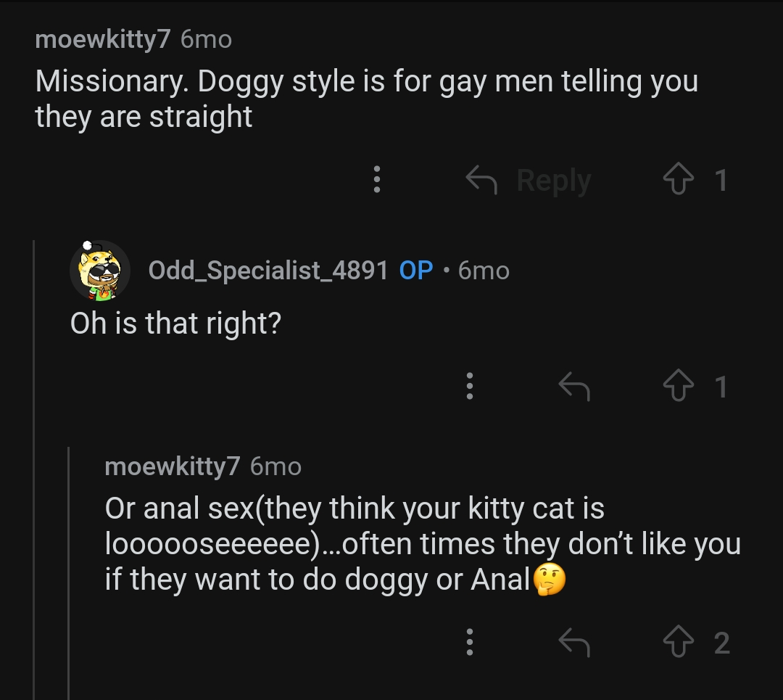Click the vote count showing 1 under the reply
This screenshot has width=783, height=700.
coord(721,387)
